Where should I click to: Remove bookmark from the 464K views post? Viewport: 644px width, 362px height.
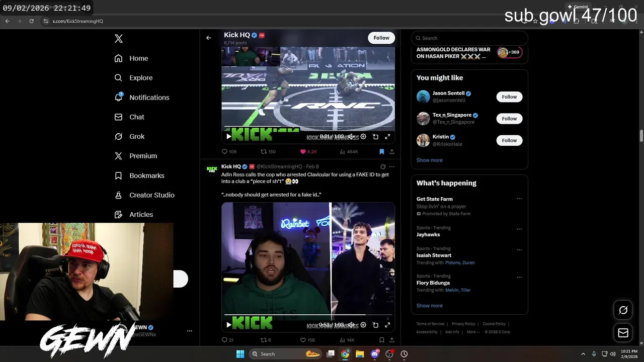tap(382, 151)
